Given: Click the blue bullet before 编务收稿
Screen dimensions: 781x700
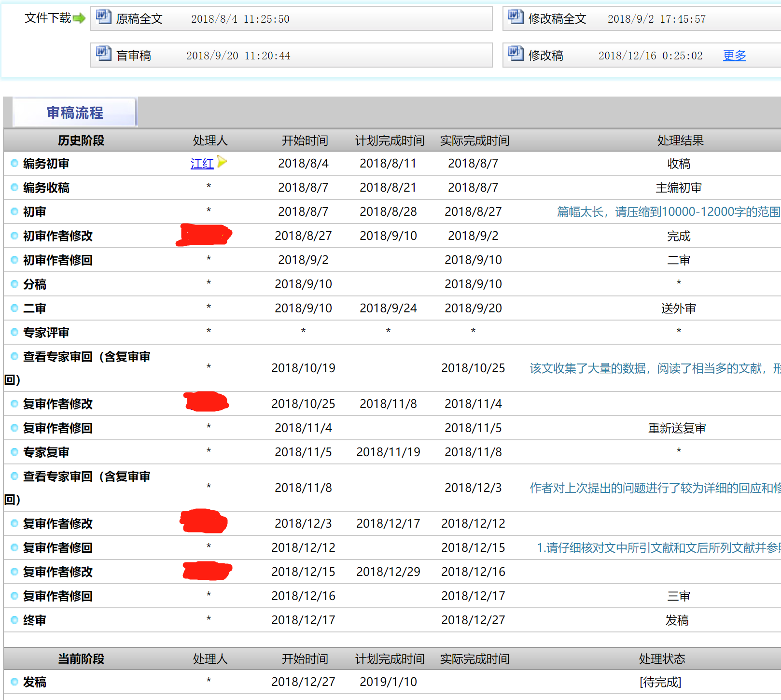Looking at the screenshot, I should [x=14, y=187].
